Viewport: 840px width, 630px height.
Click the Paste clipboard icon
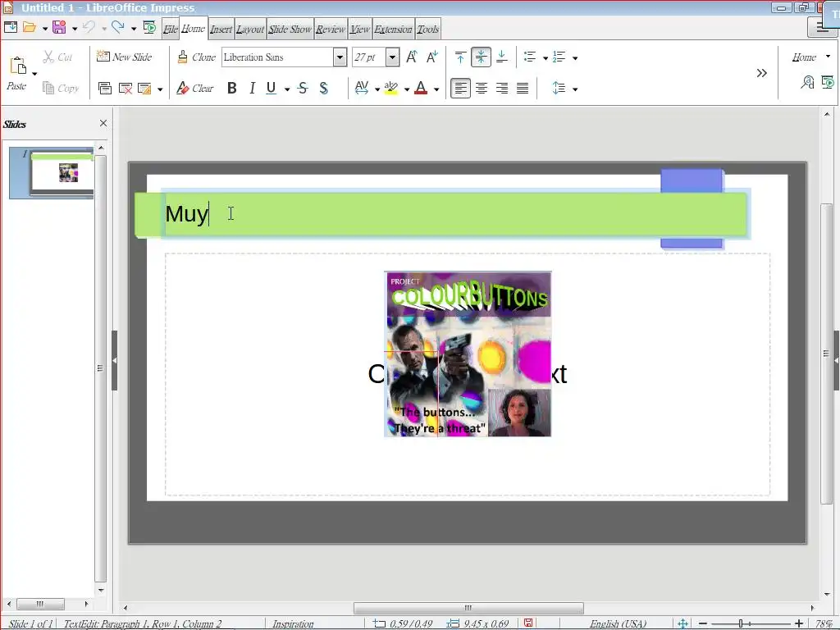click(18, 66)
